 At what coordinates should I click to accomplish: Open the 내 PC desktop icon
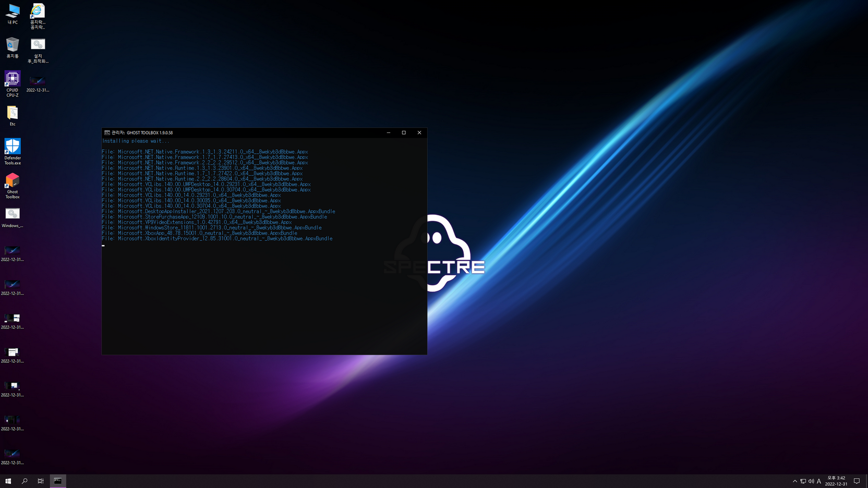(13, 14)
